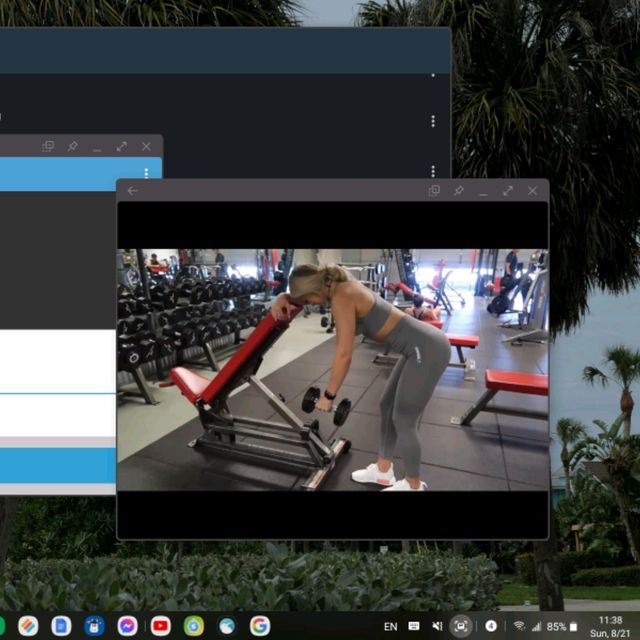Check the battery status at 85%
The height and width of the screenshot is (640, 640).
562,626
